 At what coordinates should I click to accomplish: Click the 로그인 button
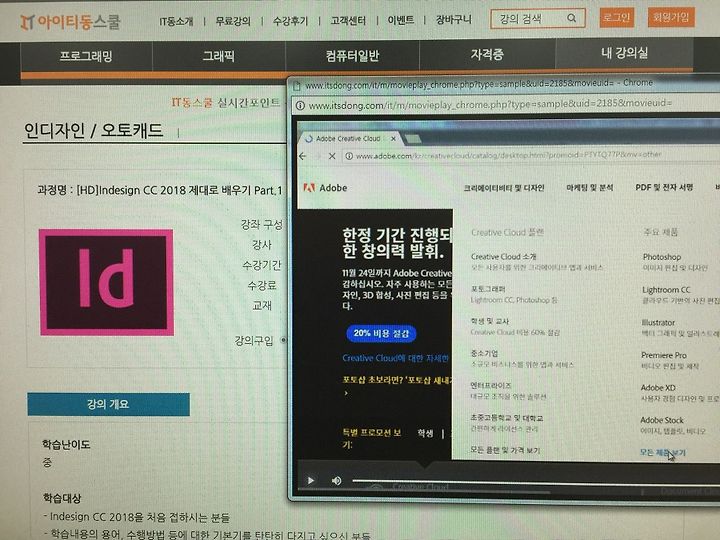coord(617,17)
